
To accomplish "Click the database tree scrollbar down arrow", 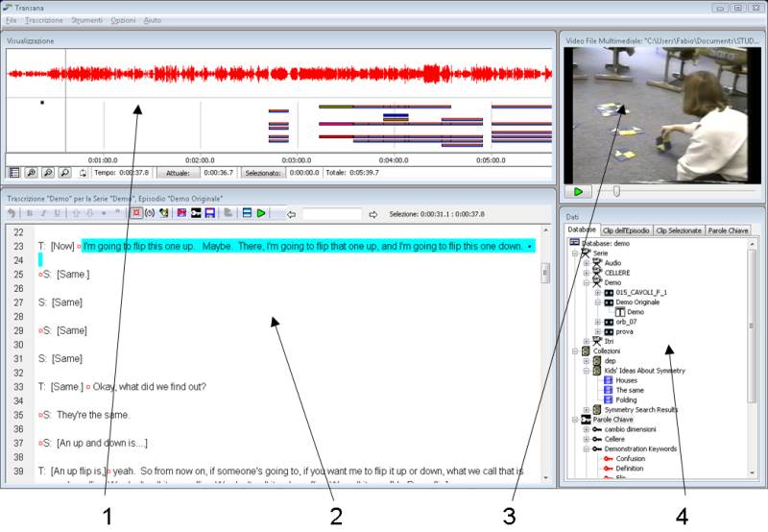I will [753, 472].
